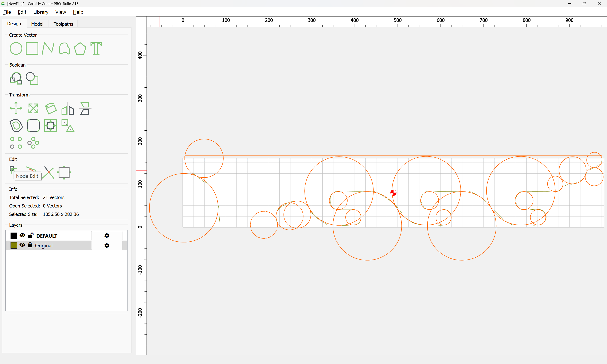Unlock the Original layer padlock
This screenshot has width=607, height=364.
(x=30, y=245)
